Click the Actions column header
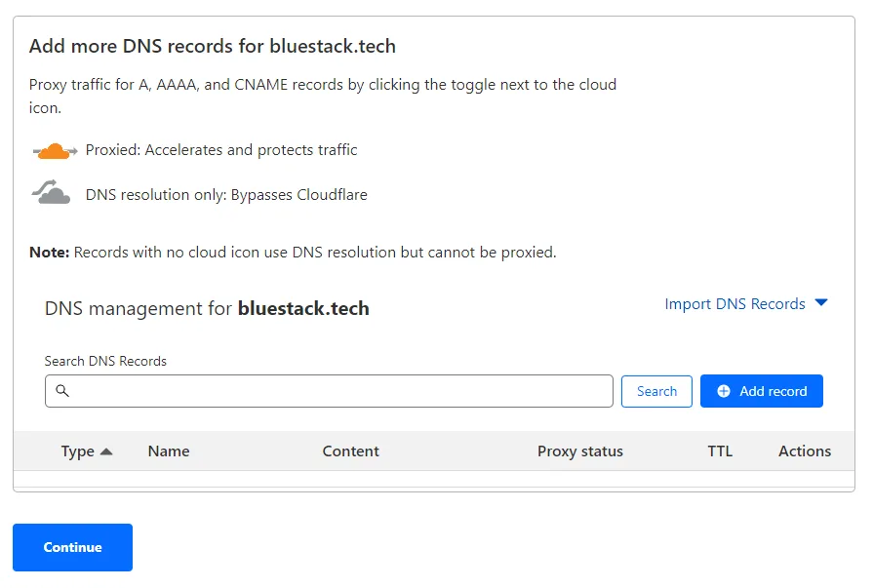The height and width of the screenshot is (588, 873). click(805, 451)
